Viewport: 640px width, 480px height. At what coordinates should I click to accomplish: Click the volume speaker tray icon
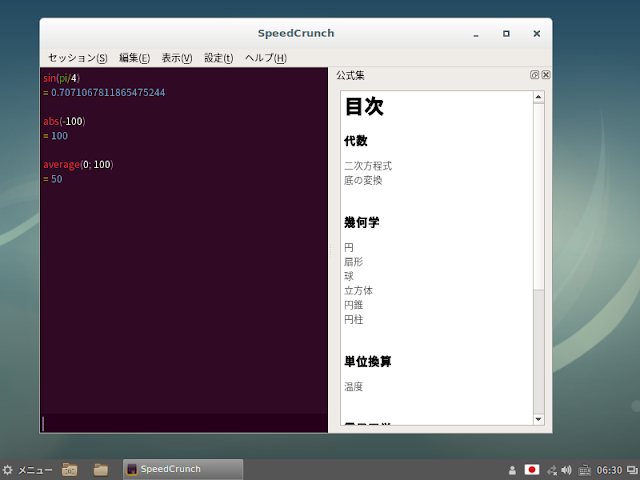click(x=566, y=470)
